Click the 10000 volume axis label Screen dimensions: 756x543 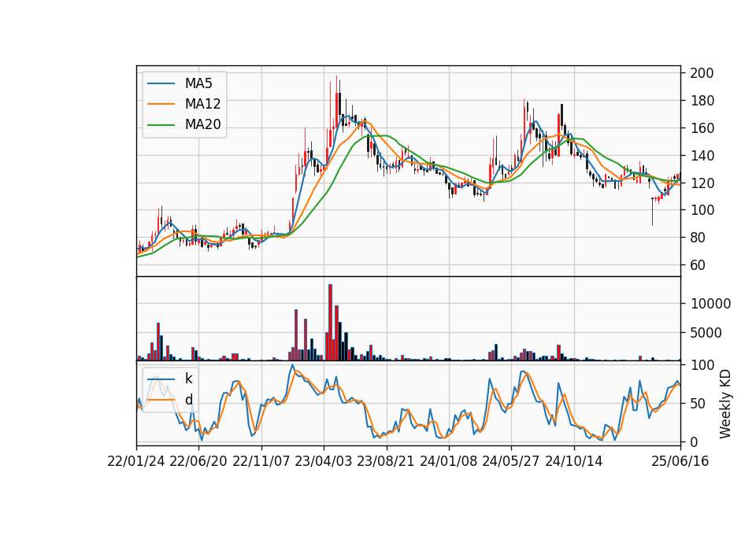click(710, 304)
